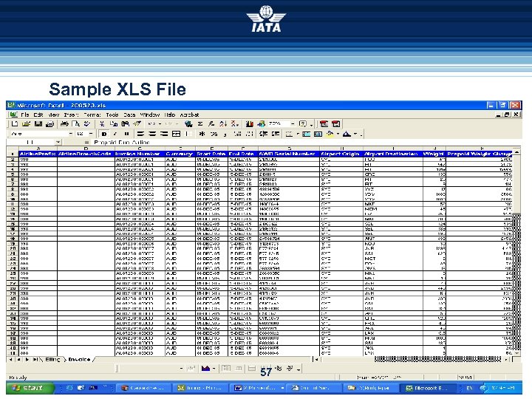
Task: Click the Insert Hyperlink globe icon
Action: [188, 124]
